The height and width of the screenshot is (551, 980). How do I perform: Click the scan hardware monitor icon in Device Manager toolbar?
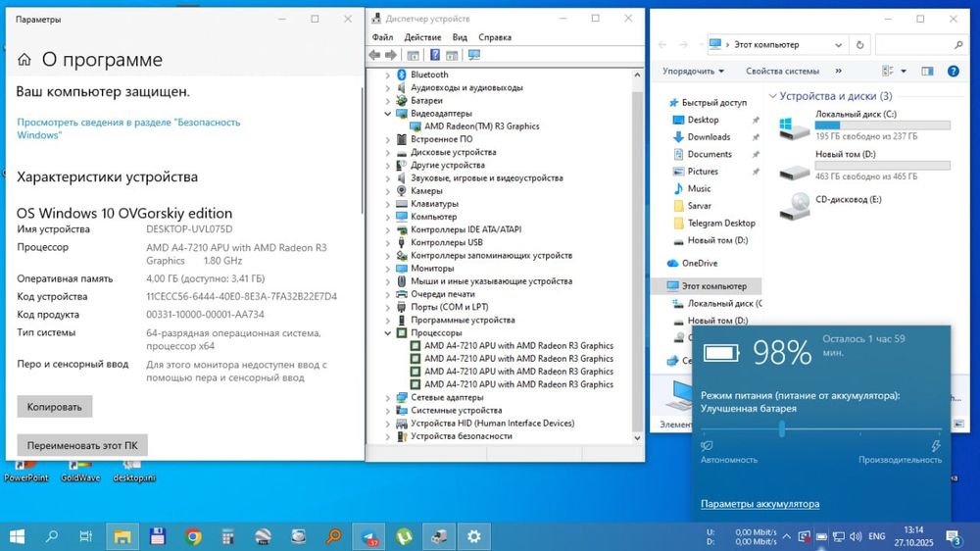[x=473, y=55]
